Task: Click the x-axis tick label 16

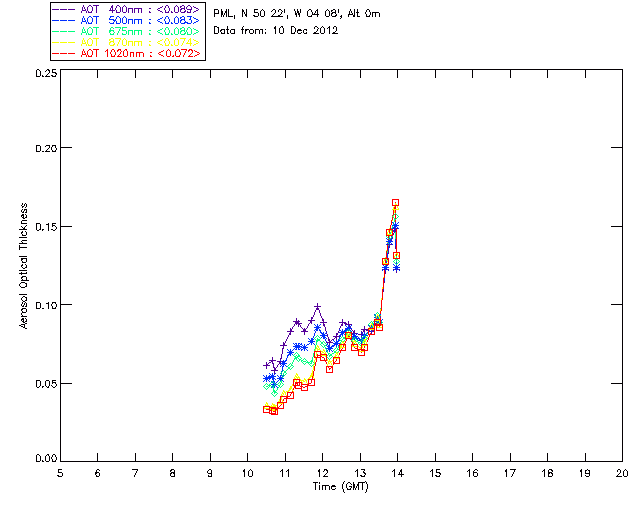Action: click(x=472, y=473)
